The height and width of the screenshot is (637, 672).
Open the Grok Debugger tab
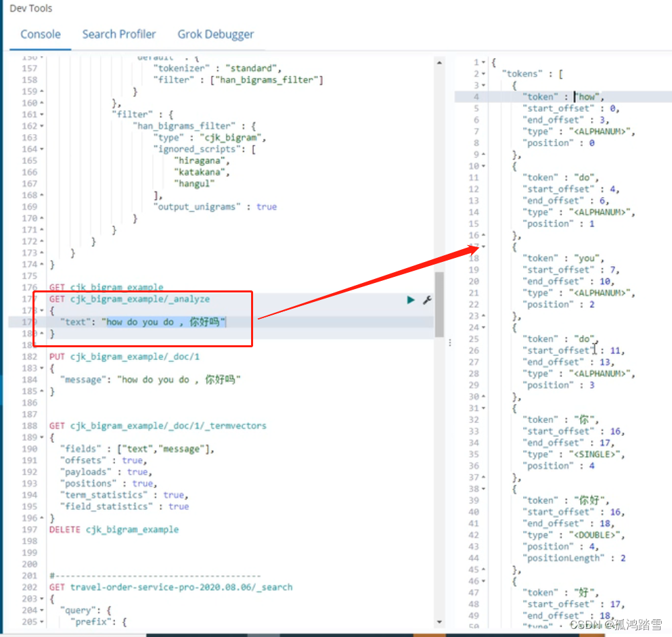pos(216,35)
